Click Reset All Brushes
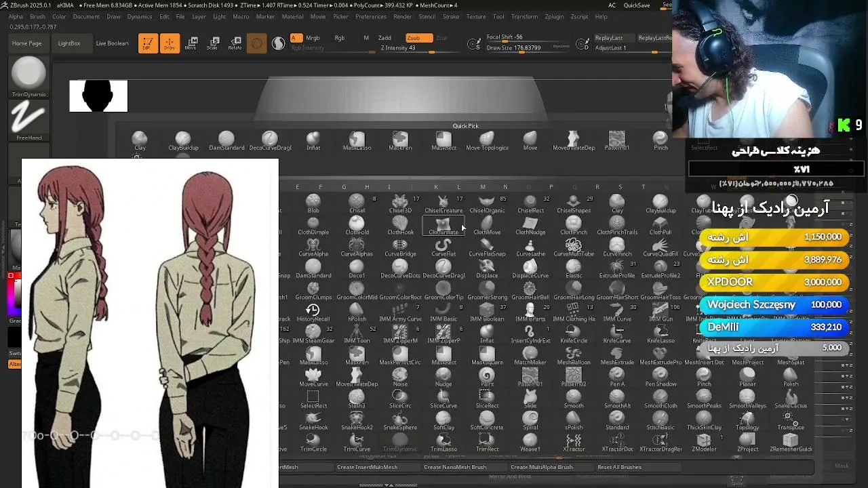 619,467
